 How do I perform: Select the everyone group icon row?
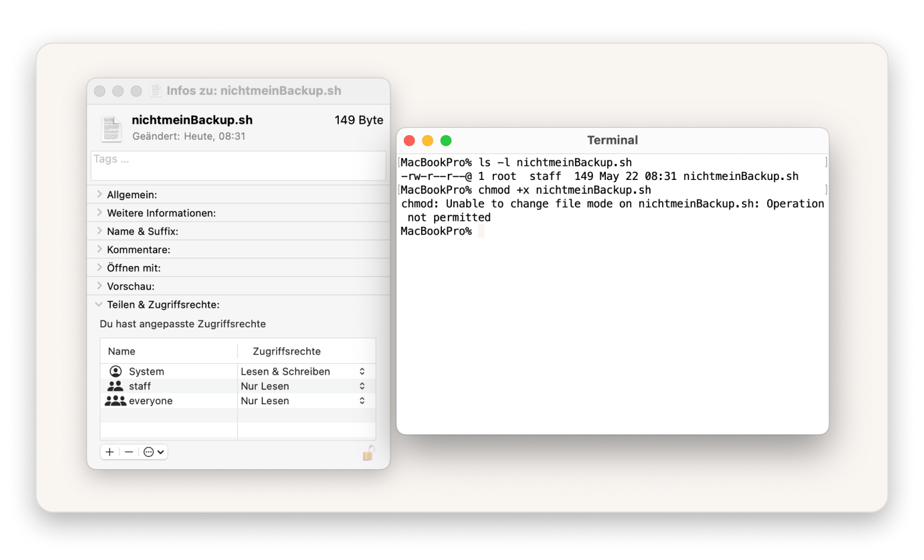[115, 401]
